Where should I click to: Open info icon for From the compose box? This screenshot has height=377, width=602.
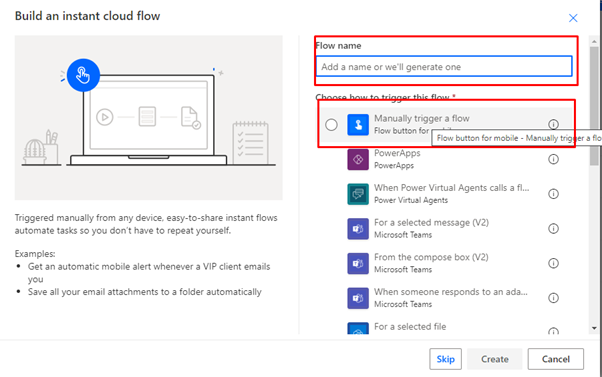(553, 263)
